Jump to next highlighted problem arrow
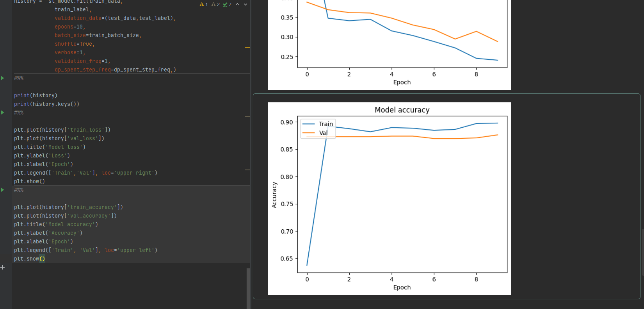 [x=246, y=5]
